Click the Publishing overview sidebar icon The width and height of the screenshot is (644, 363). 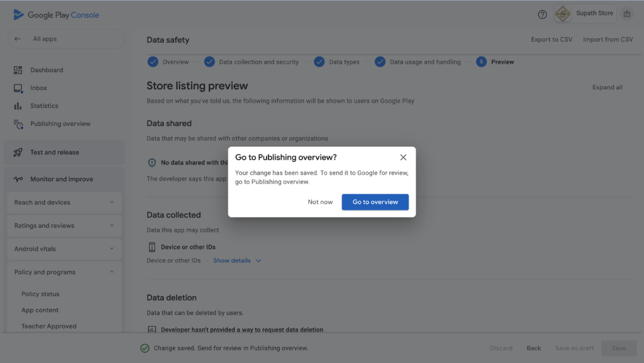coord(18,124)
